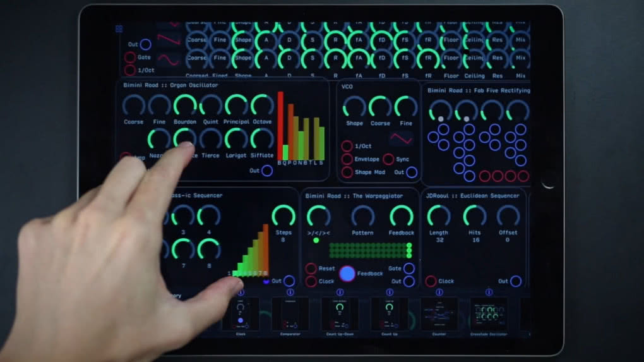644x362 pixels.
Task: Adjust the Organ Oscillator Coarse knob
Action: (133, 106)
